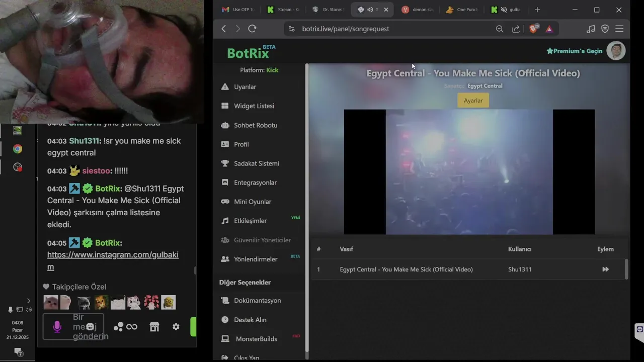The image size is (644, 362).
Task: Click the Entegrasyonlar sidebar icon
Action: coord(225,183)
